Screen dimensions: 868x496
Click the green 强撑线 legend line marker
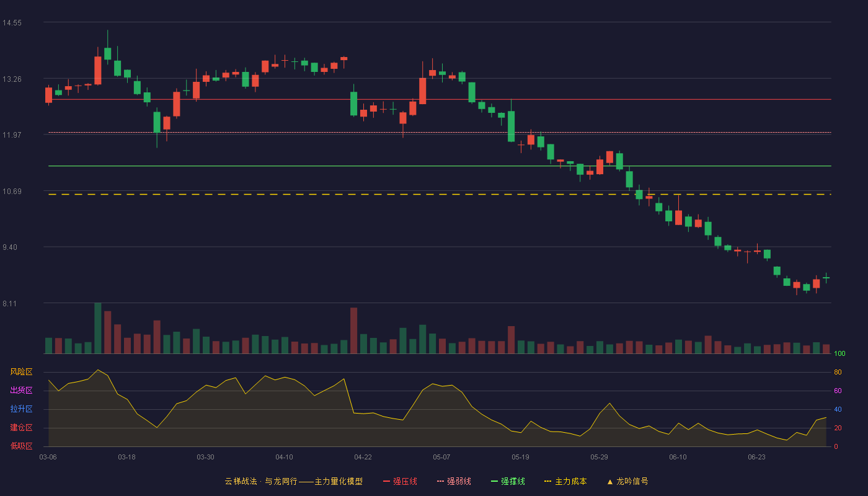495,481
